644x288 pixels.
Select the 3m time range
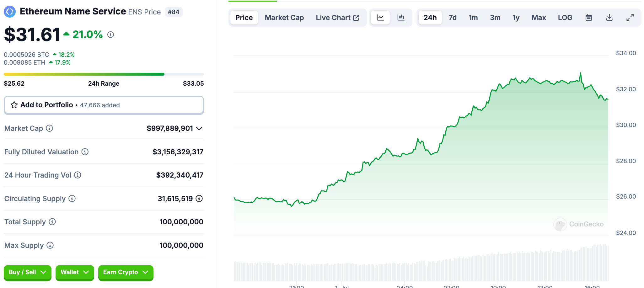pos(495,18)
